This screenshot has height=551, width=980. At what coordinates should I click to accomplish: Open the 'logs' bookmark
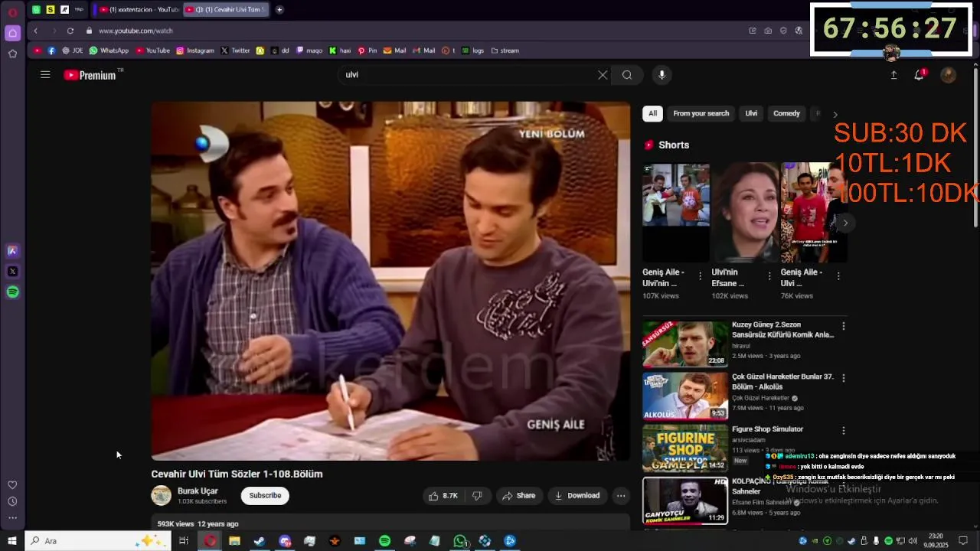click(x=473, y=51)
